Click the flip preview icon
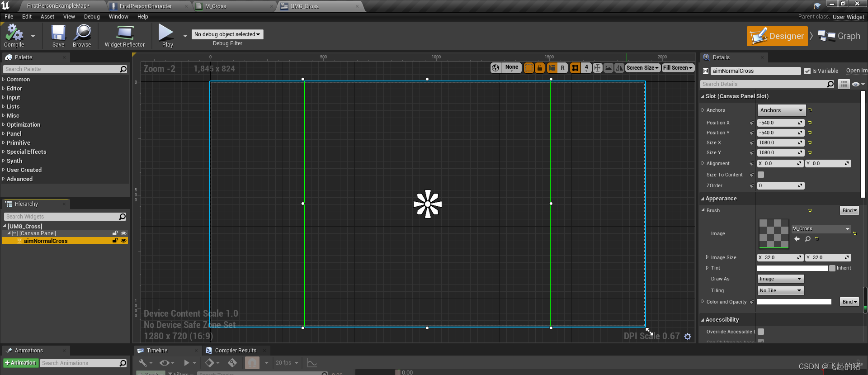This screenshot has height=375, width=868. 619,68
